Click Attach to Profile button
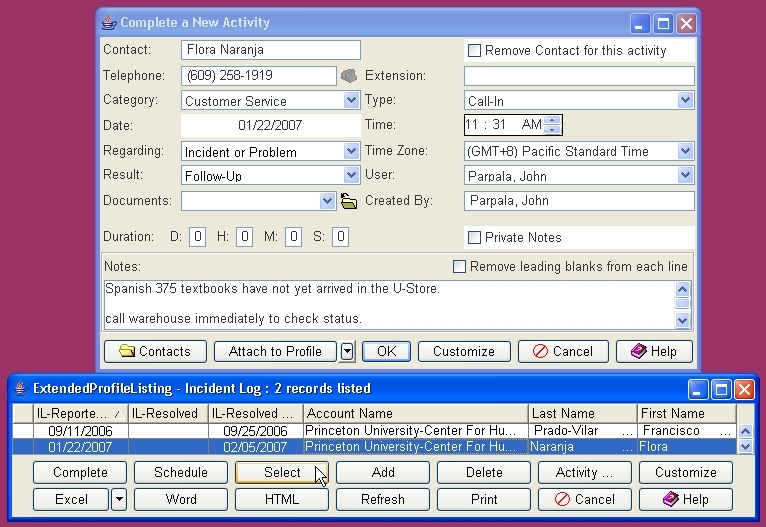This screenshot has height=527, width=766. [x=275, y=351]
